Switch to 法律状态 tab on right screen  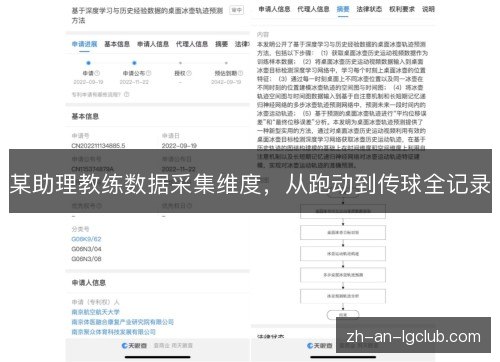369,9
